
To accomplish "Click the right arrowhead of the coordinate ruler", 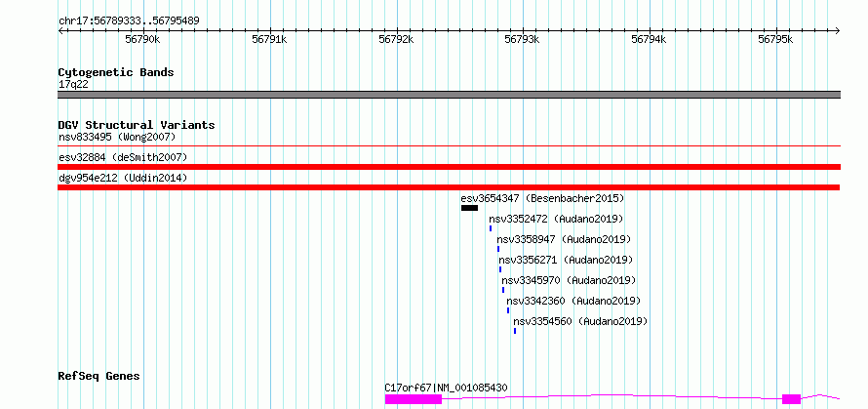I will [838, 31].
